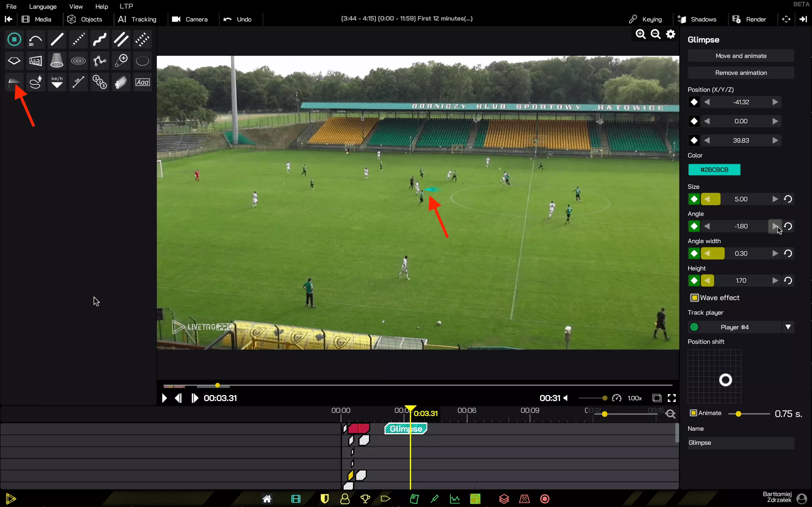This screenshot has height=507, width=812.
Task: Enable the Wave effect checkbox
Action: pos(694,298)
